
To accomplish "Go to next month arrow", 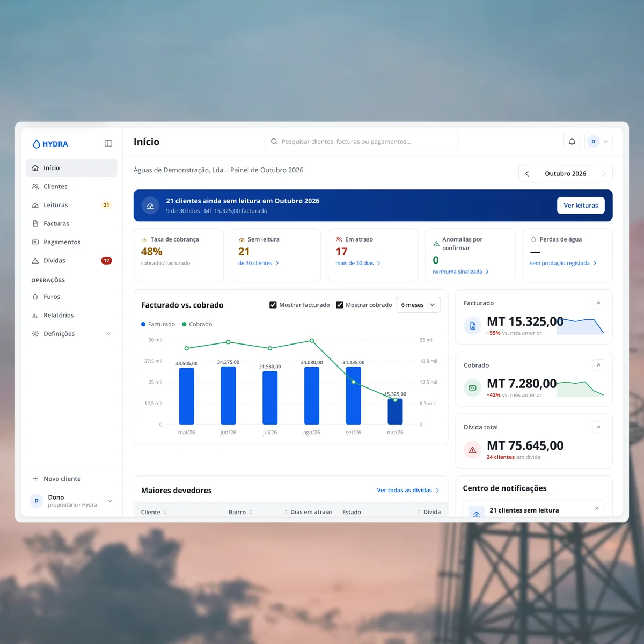I will [604, 174].
